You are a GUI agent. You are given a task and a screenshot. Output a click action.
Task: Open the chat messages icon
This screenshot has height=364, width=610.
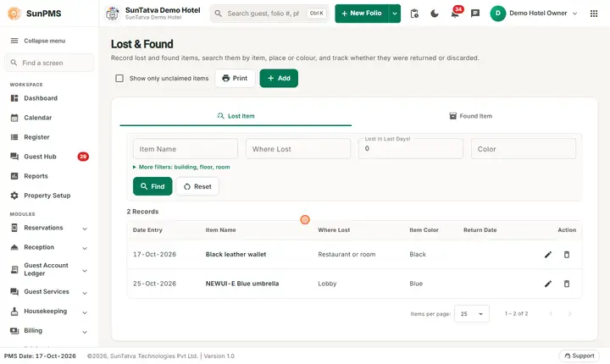click(475, 14)
